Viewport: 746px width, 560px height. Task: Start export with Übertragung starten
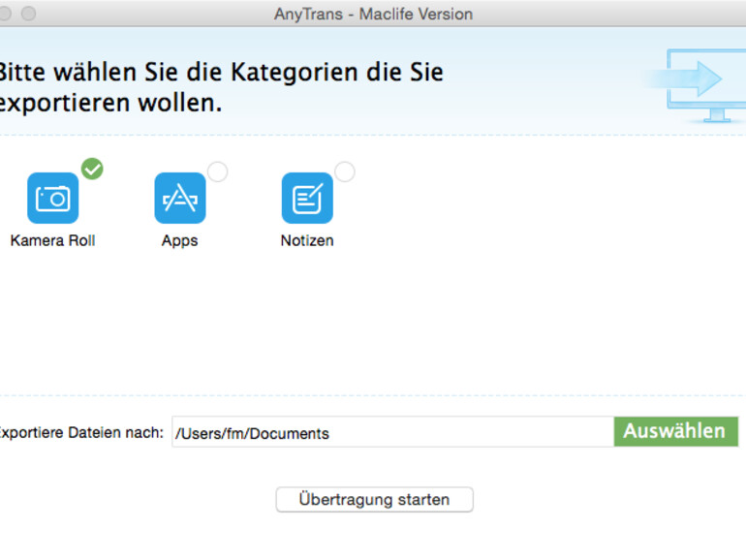point(374,500)
